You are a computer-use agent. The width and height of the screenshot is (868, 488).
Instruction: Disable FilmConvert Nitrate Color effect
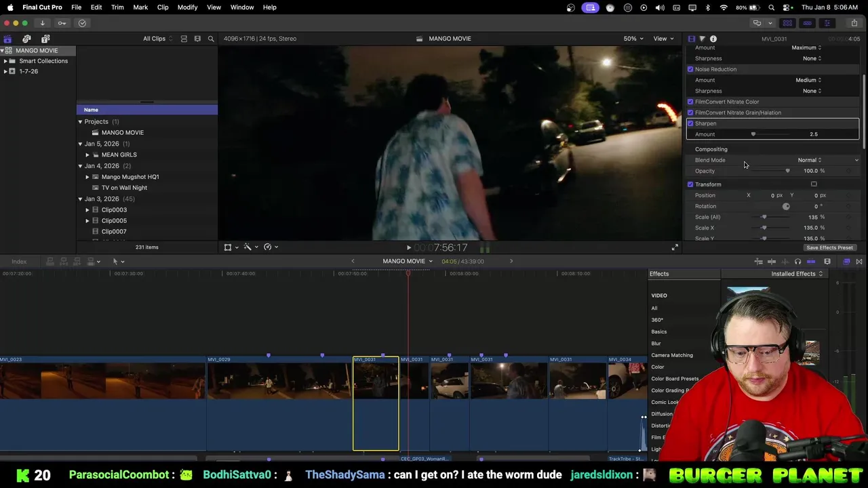(690, 102)
